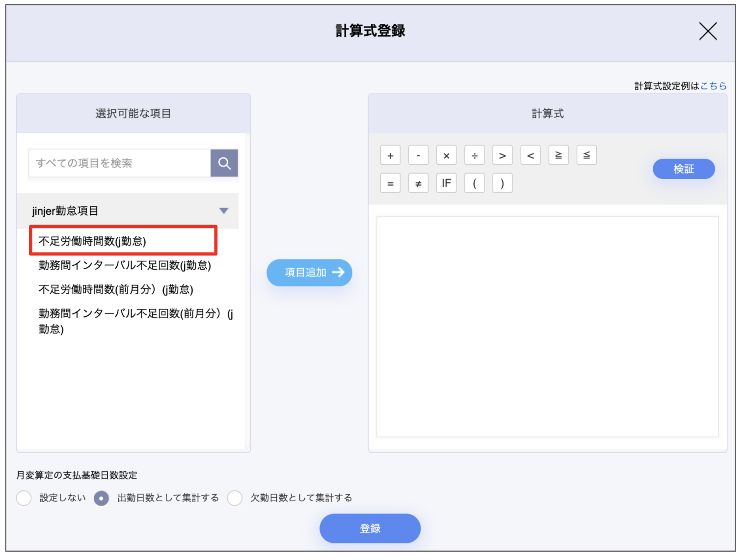Select the 設定しない radio option
This screenshot has height=560, width=746.
coord(24,498)
